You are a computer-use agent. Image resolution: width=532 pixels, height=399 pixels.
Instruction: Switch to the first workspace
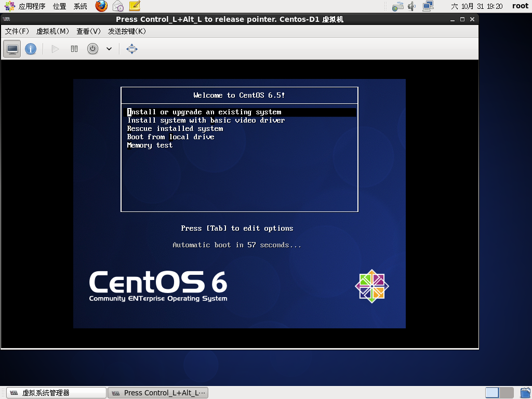coord(492,393)
